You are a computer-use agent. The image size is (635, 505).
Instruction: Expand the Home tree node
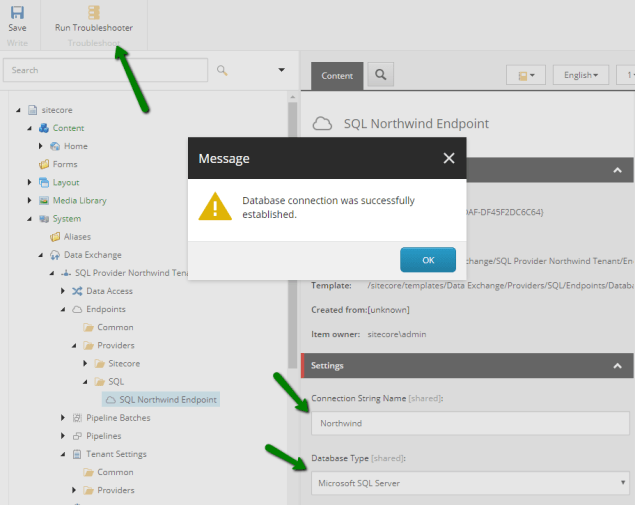[41, 146]
